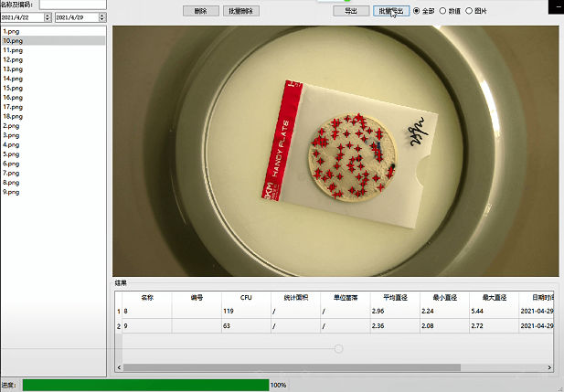The height and width of the screenshot is (392, 564).
Task: Click the petri dish image preview
Action: coord(335,151)
